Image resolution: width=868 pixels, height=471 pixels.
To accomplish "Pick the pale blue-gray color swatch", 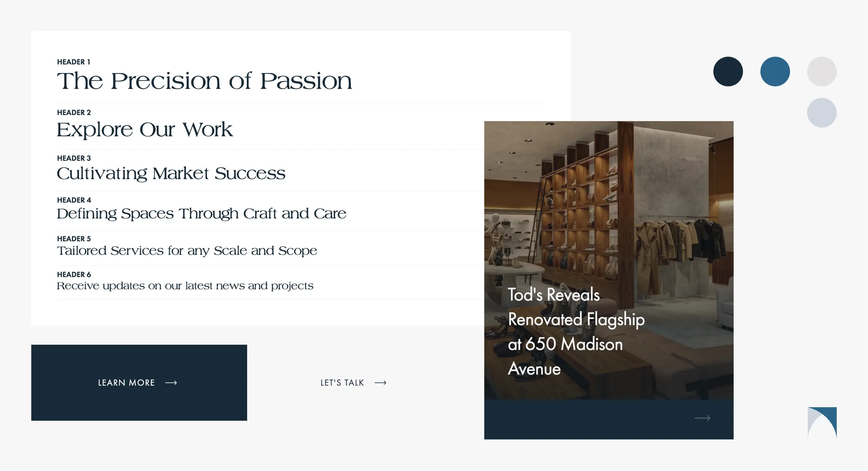I will pos(821,113).
